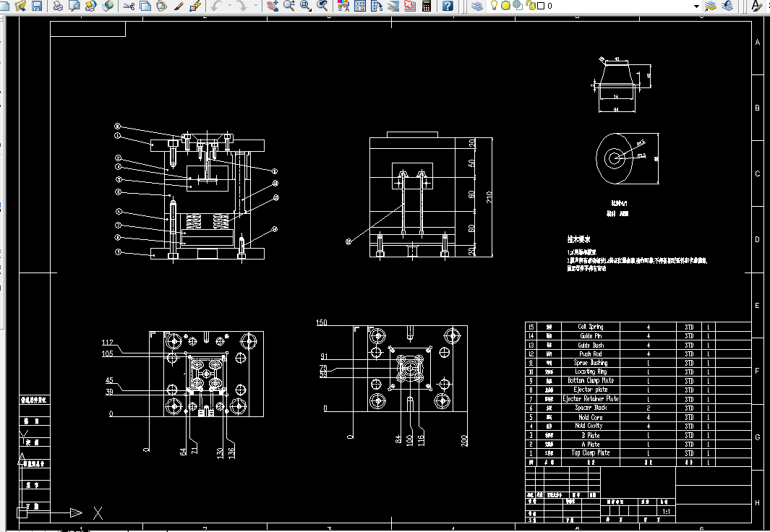
Task: Redo the action with the Redo arrow
Action: click(241, 5)
